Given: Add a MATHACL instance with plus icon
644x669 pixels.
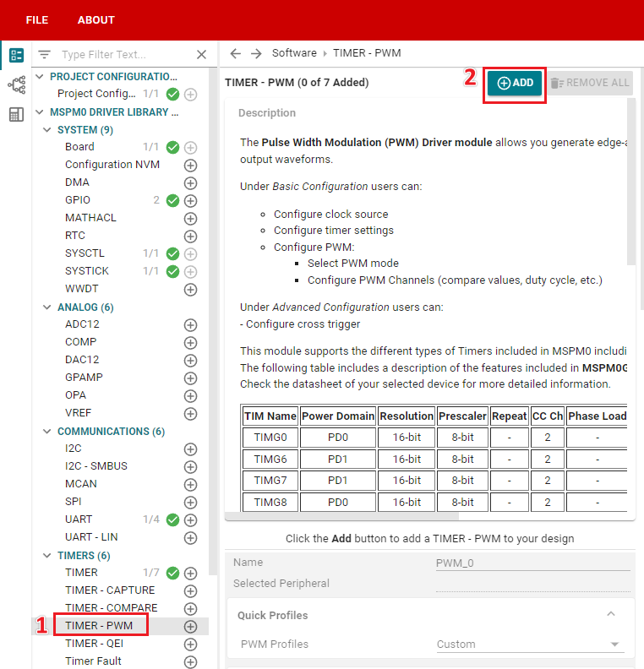Looking at the screenshot, I should [x=190, y=219].
